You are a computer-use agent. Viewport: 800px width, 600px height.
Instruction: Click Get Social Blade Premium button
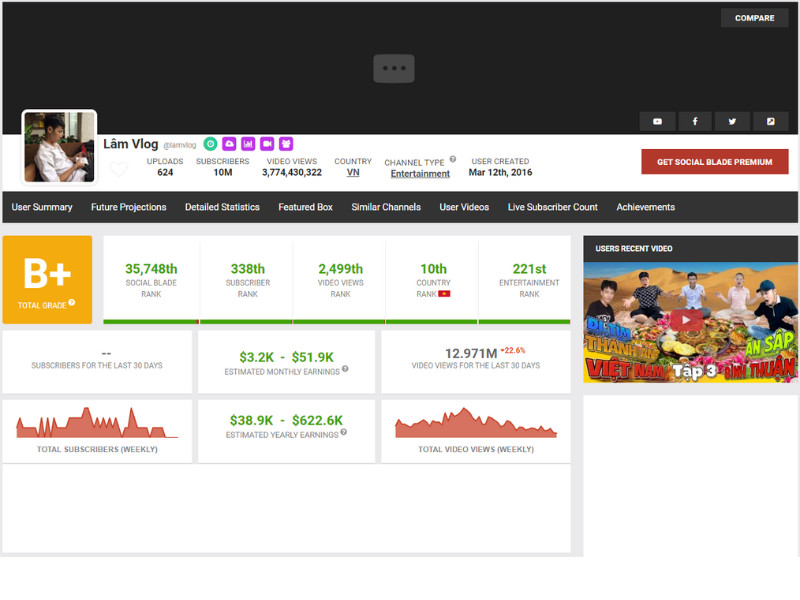click(714, 162)
